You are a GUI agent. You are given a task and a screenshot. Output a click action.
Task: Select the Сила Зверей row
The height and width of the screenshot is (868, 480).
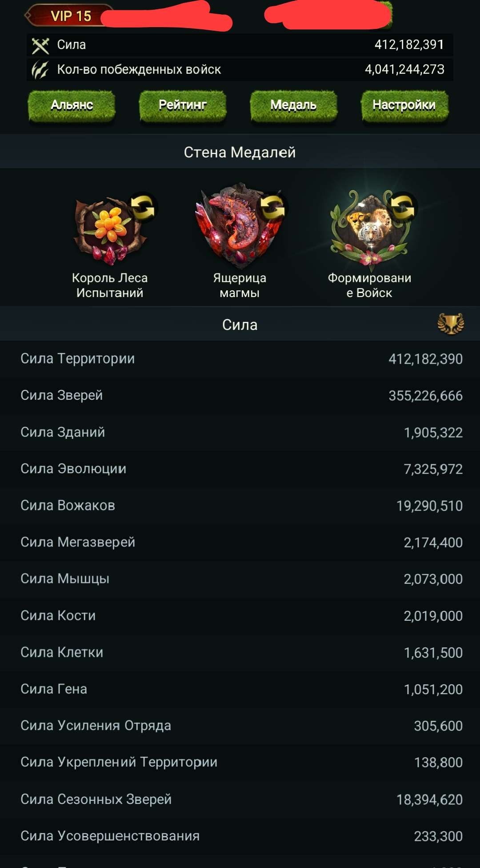[240, 395]
